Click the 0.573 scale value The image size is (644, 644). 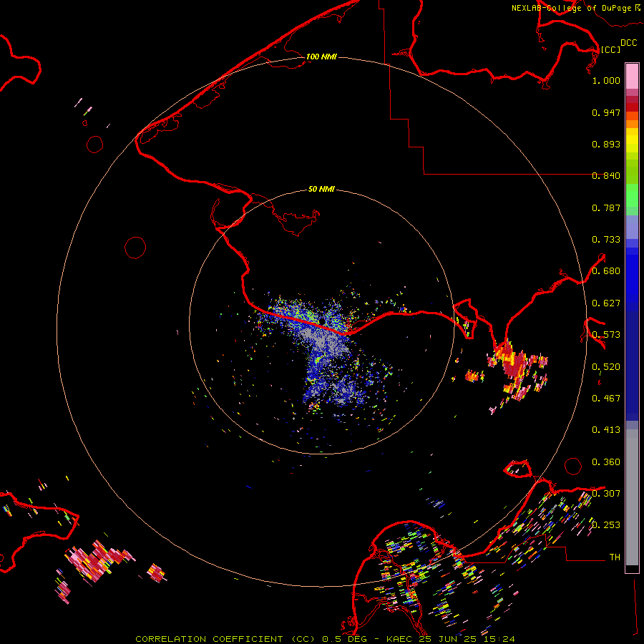pyautogui.click(x=606, y=335)
